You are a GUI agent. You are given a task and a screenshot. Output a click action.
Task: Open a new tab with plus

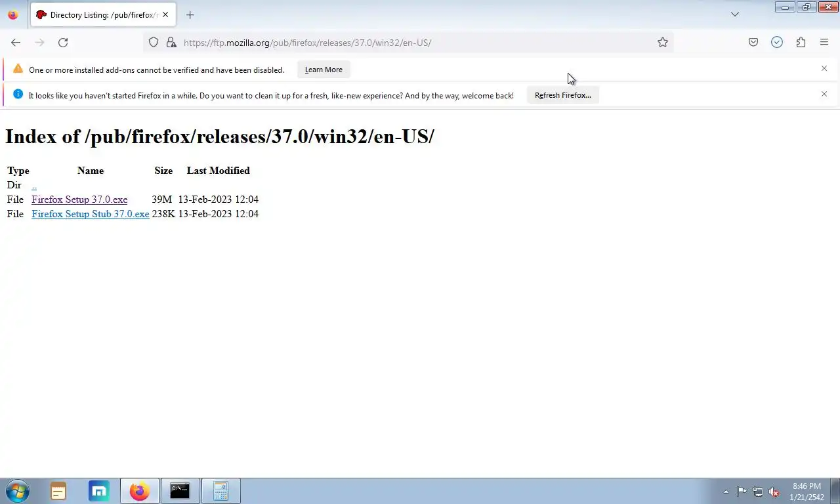point(190,14)
